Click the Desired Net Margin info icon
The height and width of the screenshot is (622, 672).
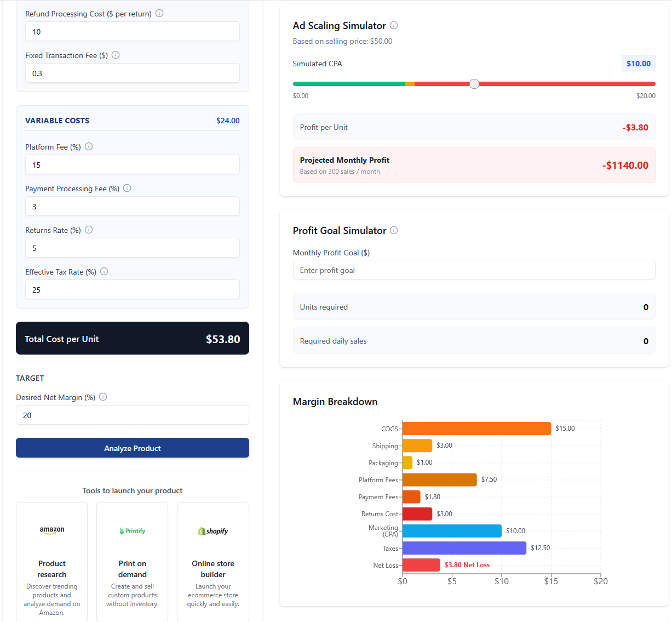pyautogui.click(x=102, y=397)
